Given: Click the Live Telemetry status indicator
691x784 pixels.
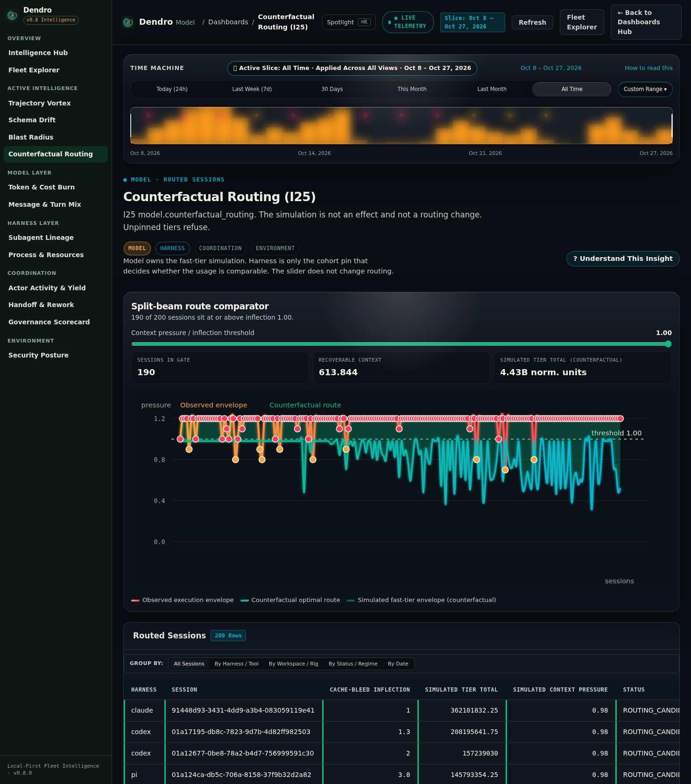Looking at the screenshot, I should [408, 22].
